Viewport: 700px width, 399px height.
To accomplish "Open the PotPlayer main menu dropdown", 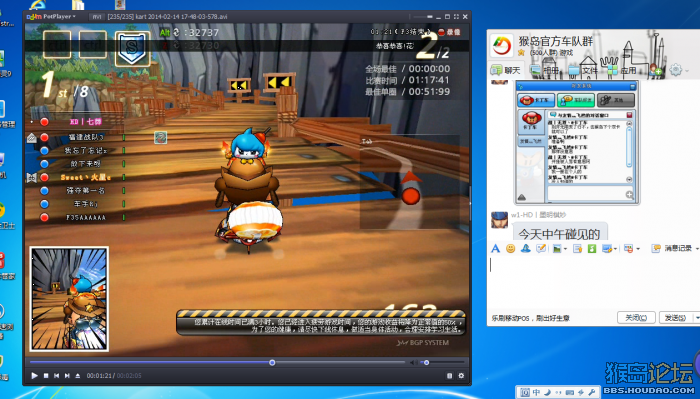I will [x=52, y=17].
